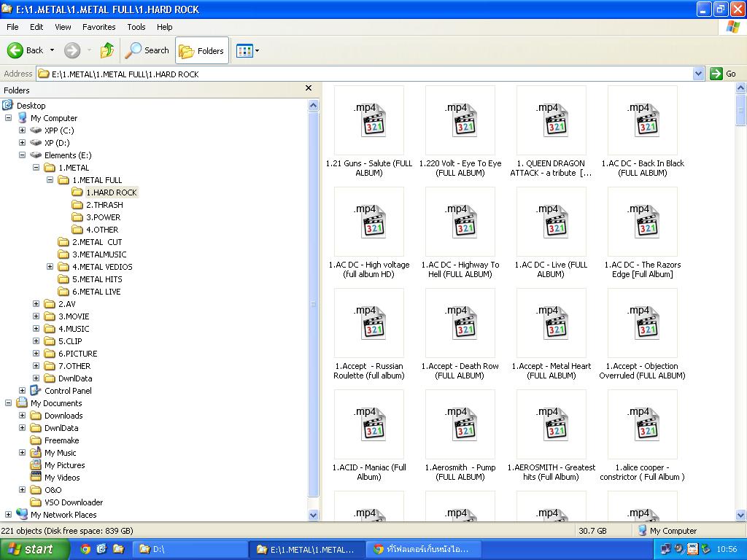Viewport: 747px width, 560px height.
Task: Open the File menu
Action: click(12, 27)
